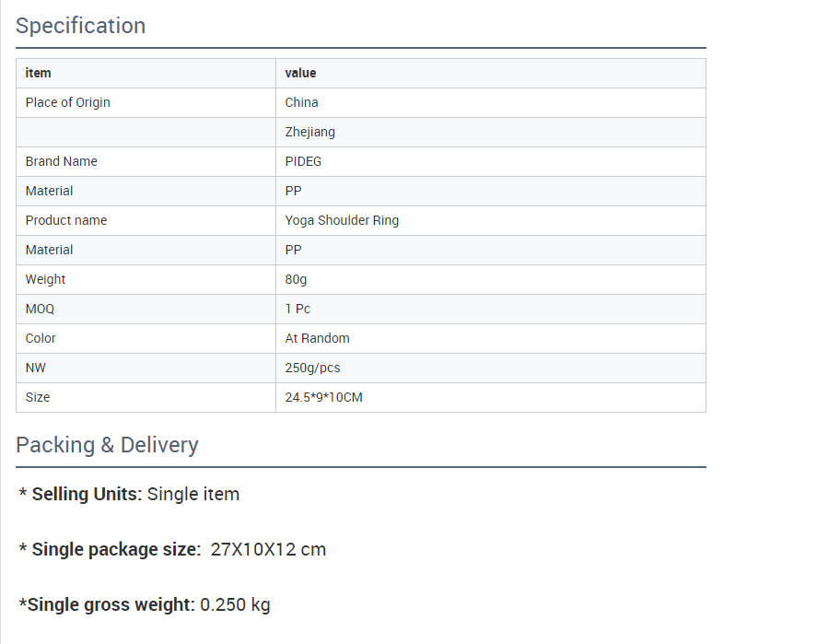840x644 pixels.
Task: Select the PIDEG brand value
Action: point(304,161)
